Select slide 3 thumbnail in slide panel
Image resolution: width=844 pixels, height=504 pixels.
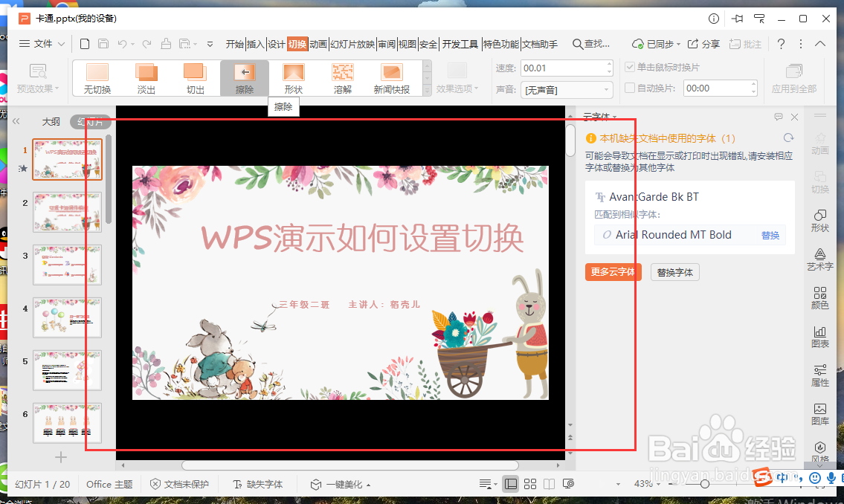(67, 265)
